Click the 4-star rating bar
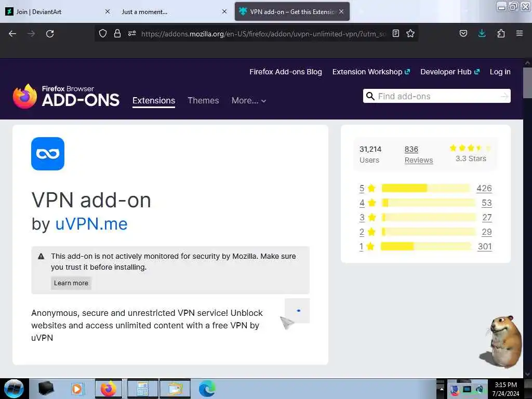Image resolution: width=532 pixels, height=399 pixels. [x=429, y=203]
